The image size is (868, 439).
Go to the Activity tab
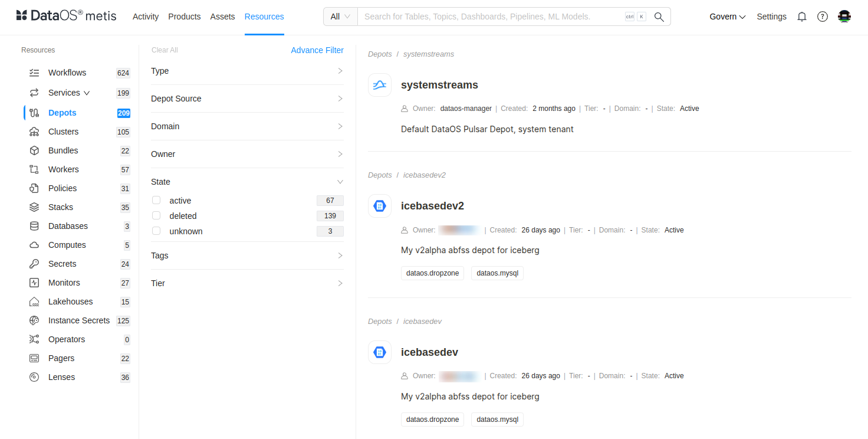(x=146, y=17)
